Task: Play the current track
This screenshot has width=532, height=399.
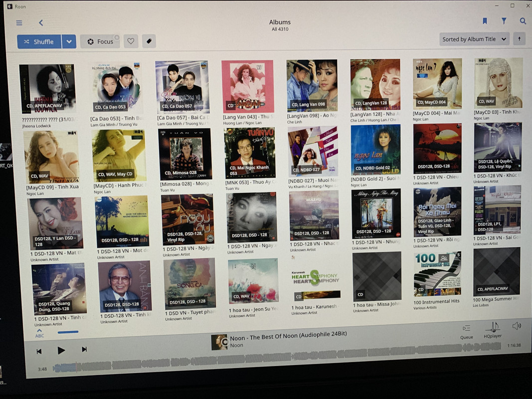Action: [61, 350]
